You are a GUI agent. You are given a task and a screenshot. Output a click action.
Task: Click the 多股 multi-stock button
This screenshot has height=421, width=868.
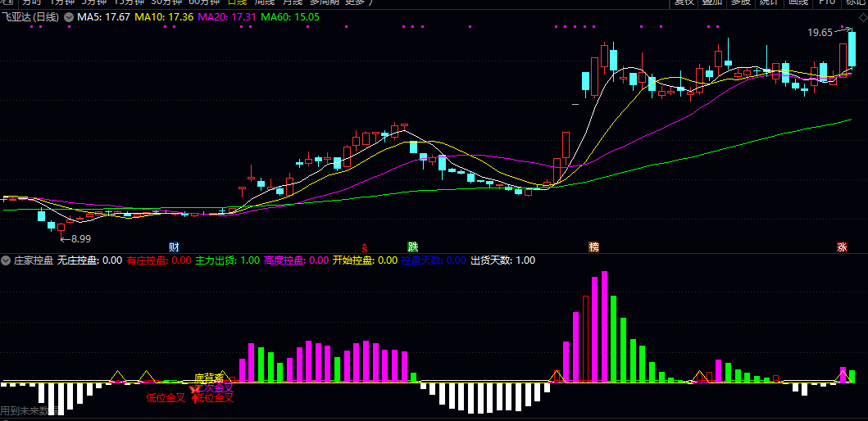point(740,2)
